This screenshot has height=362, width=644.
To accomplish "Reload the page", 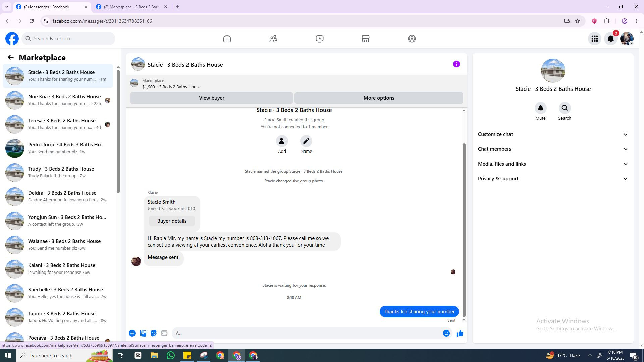I will [32, 21].
